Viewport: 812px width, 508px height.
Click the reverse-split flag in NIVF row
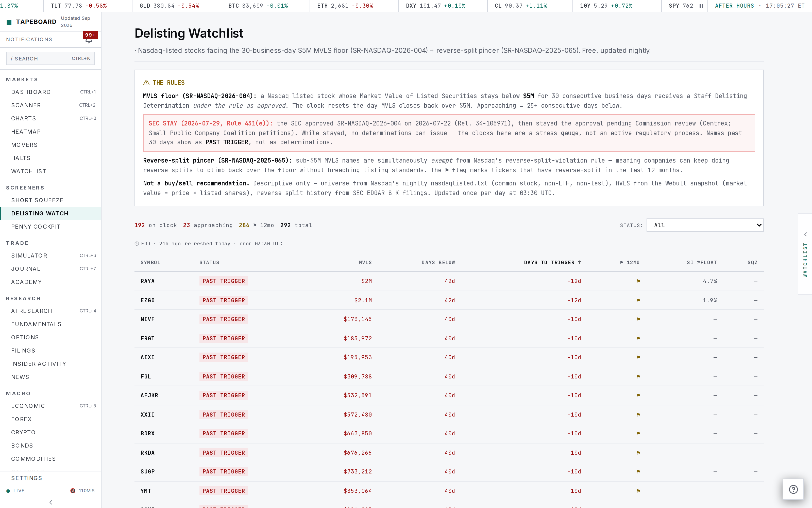[x=638, y=319]
